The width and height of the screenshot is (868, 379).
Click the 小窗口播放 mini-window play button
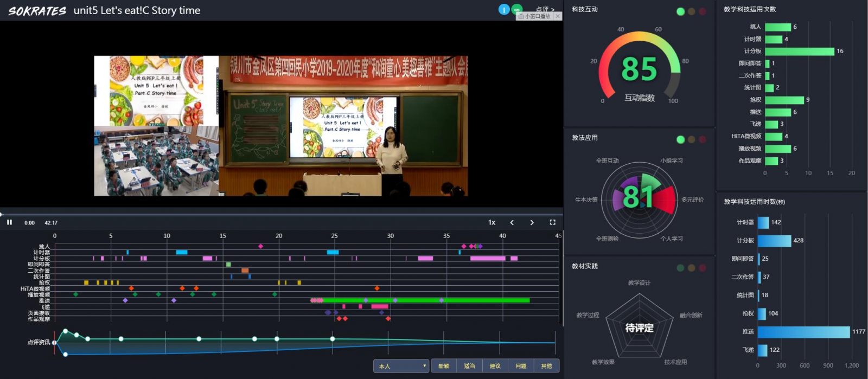(x=534, y=16)
